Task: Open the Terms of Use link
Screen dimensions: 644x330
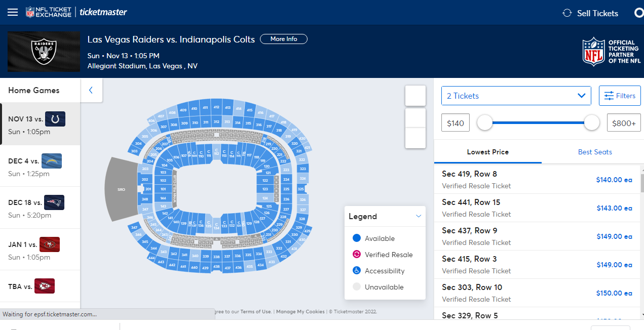Action: point(255,312)
